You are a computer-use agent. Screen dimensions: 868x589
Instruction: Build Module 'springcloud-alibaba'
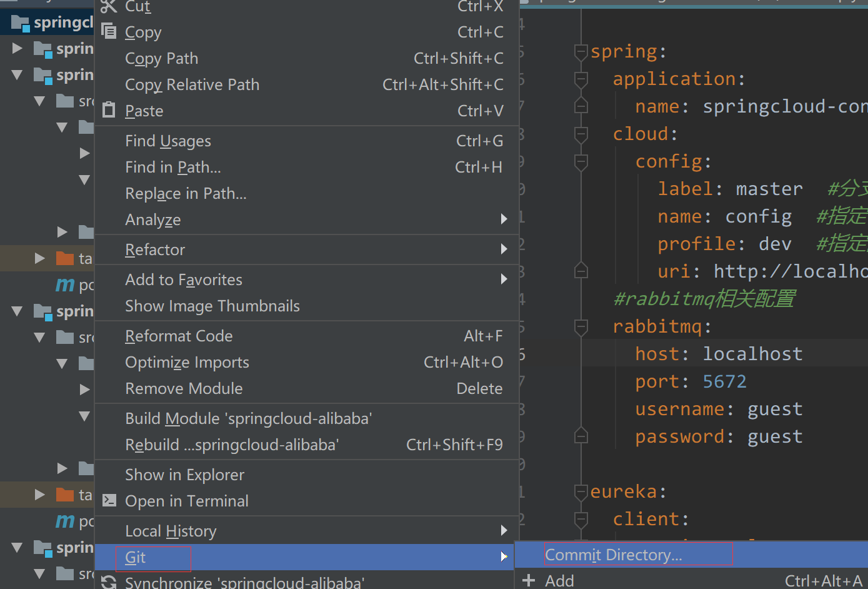click(306, 418)
